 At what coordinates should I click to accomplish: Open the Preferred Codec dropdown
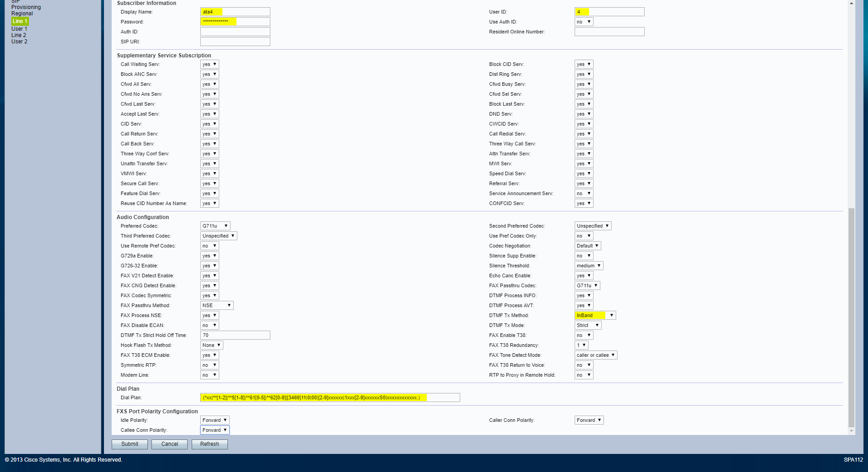coord(215,226)
